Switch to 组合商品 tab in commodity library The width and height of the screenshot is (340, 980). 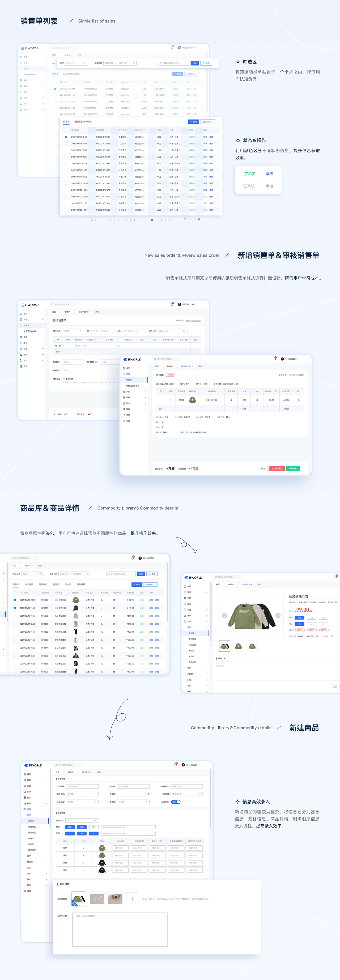coord(28,584)
